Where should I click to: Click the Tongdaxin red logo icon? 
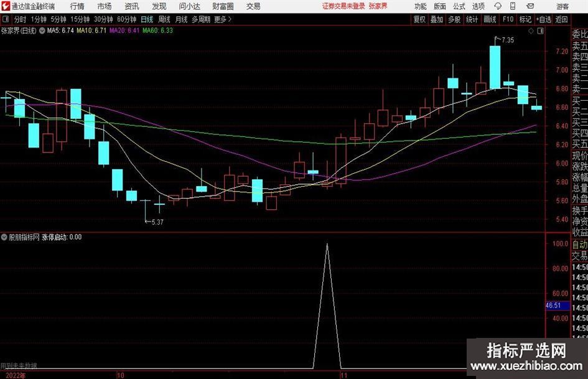(6, 6)
